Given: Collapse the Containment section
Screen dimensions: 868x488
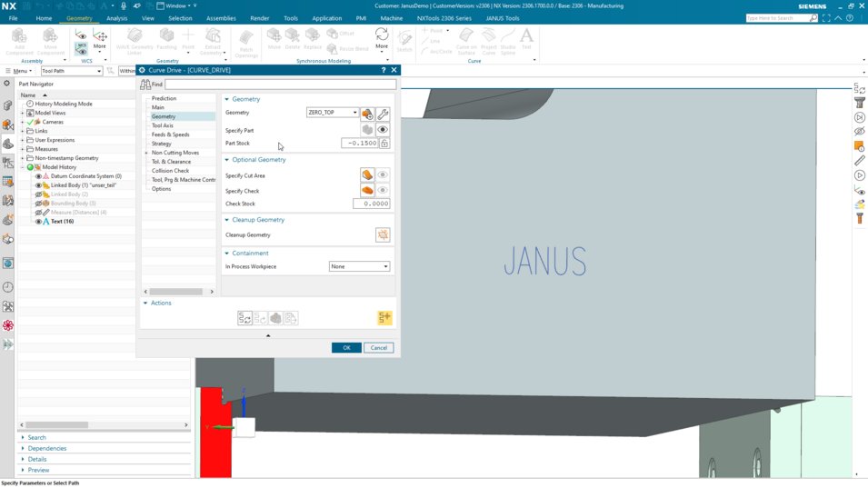Looking at the screenshot, I should click(227, 254).
